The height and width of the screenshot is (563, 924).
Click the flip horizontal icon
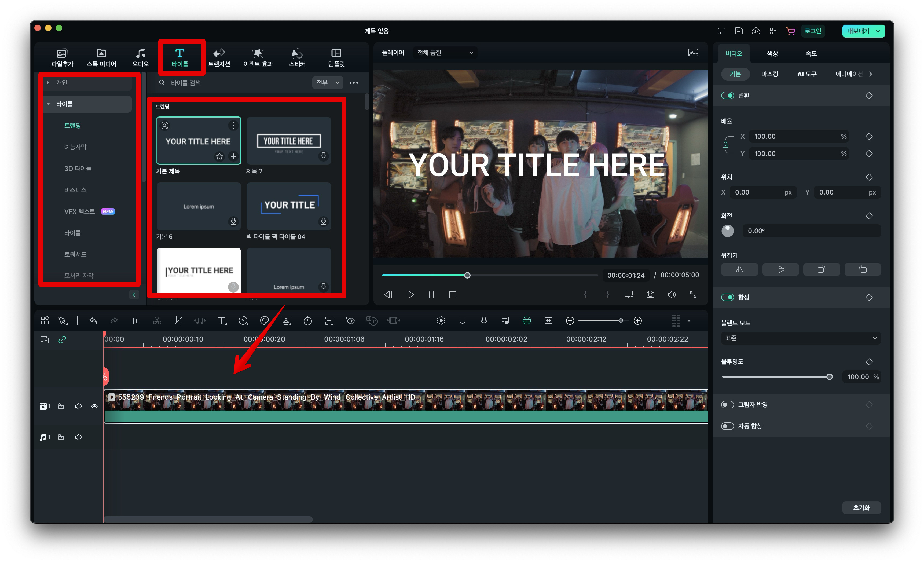[739, 269]
